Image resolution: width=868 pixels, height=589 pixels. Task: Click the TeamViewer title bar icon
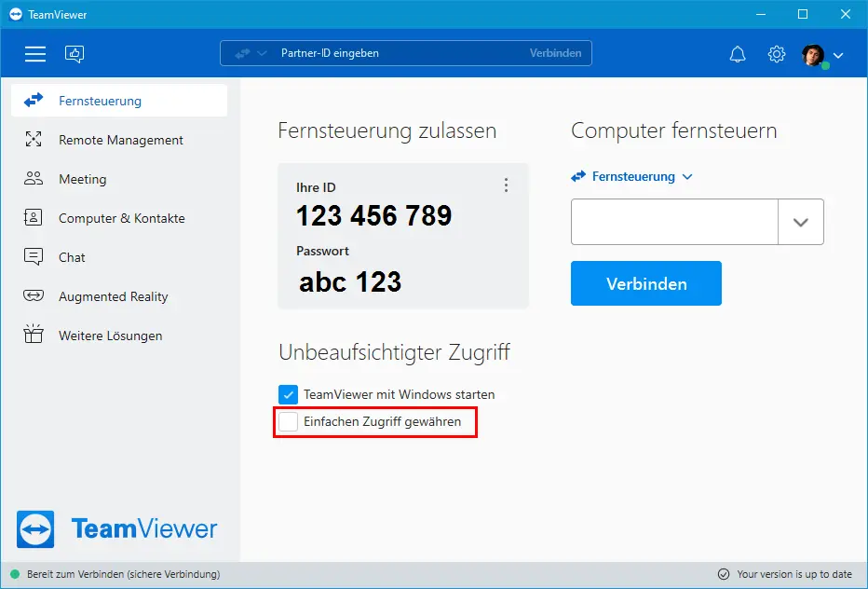[16, 14]
